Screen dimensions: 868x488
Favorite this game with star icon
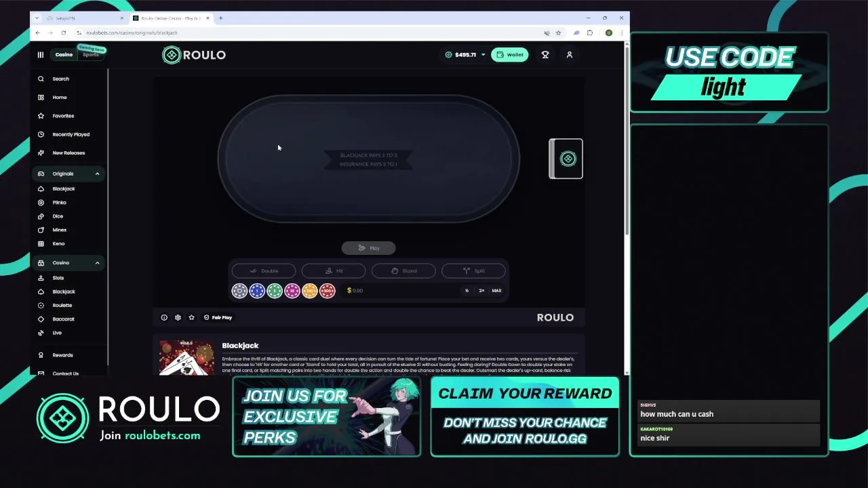coord(191,317)
